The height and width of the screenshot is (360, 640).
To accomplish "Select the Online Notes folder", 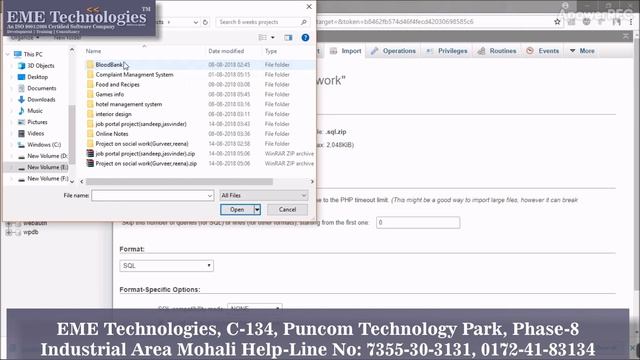I will click(x=112, y=134).
